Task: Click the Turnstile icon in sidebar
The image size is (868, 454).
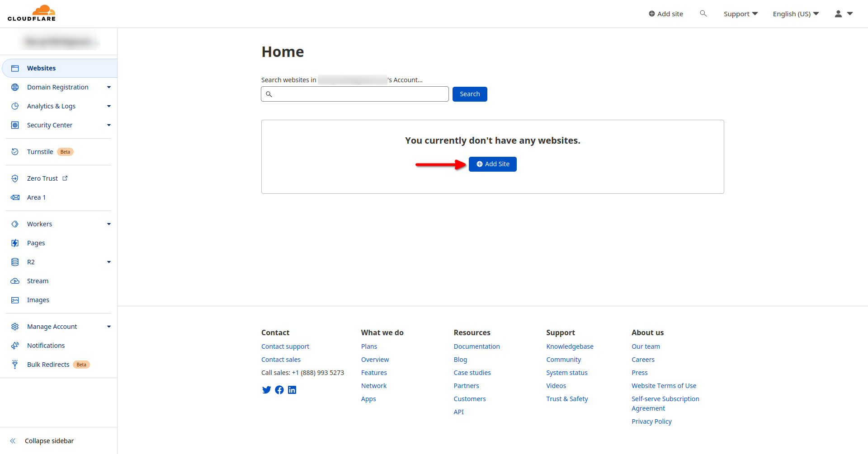Action: pyautogui.click(x=15, y=152)
